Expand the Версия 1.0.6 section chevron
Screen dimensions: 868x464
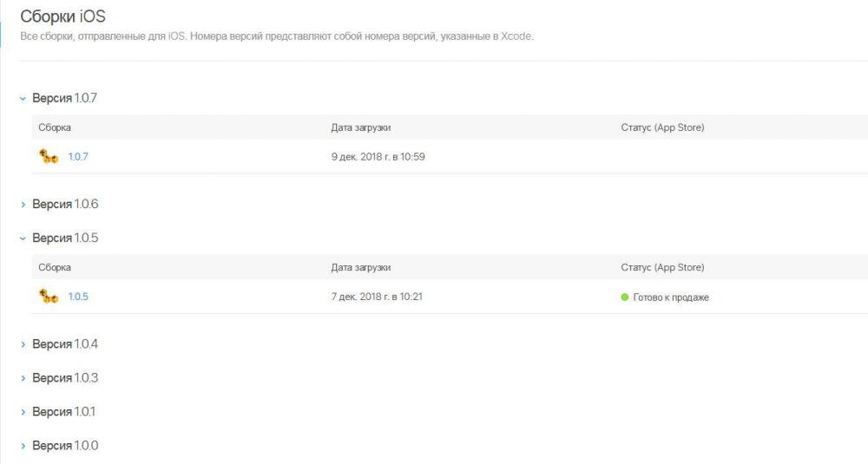click(23, 205)
